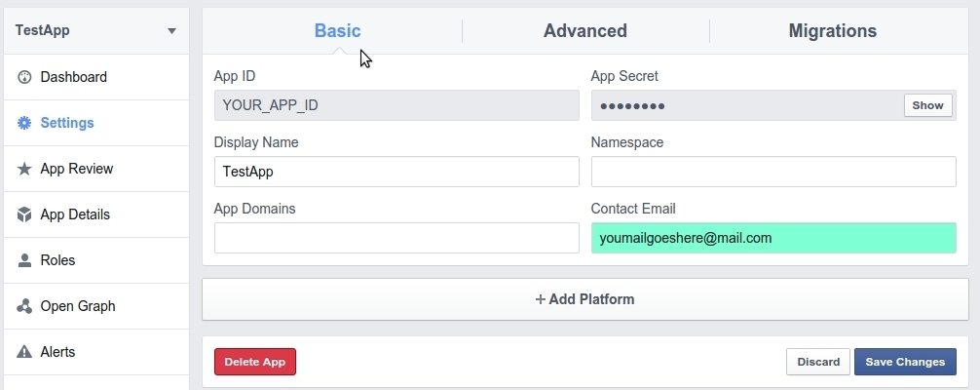Image resolution: width=980 pixels, height=390 pixels.
Task: Click the App Review star icon
Action: [x=25, y=169]
